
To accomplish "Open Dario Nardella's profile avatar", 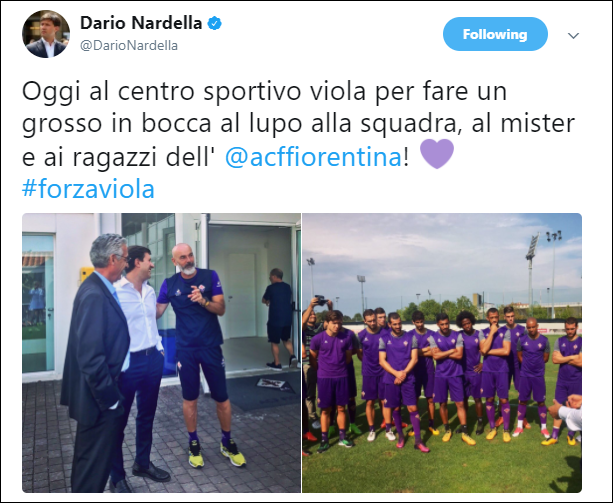I will 46,34.
